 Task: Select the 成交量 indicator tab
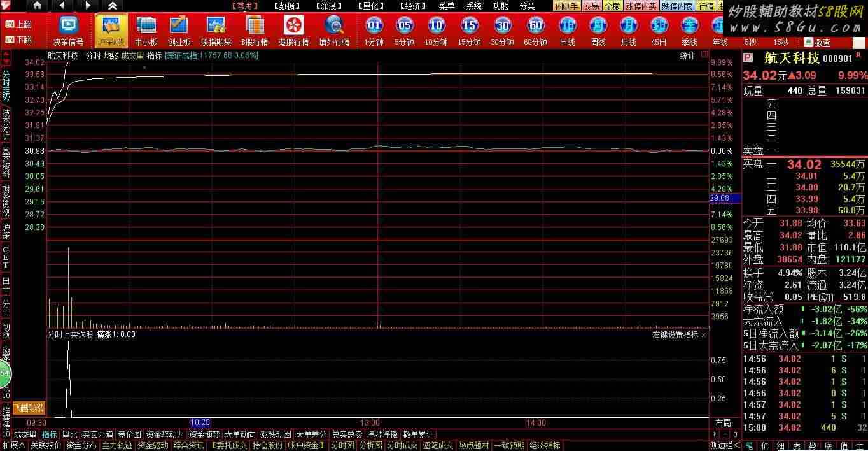coord(25,434)
